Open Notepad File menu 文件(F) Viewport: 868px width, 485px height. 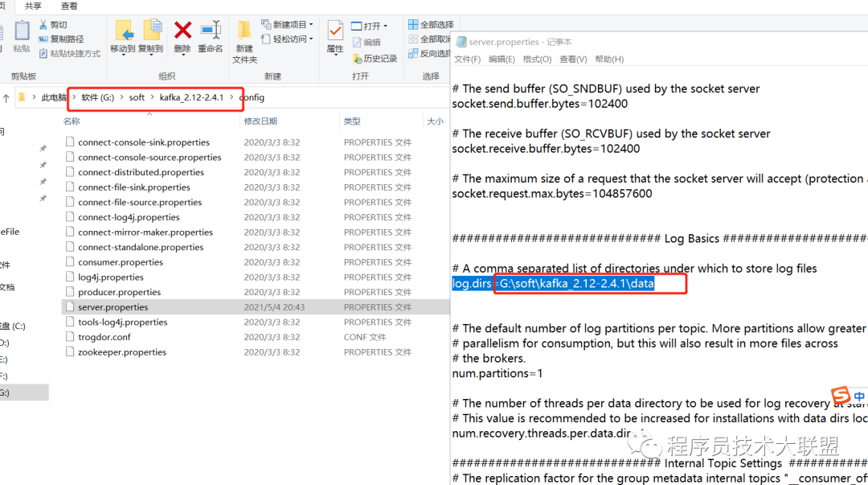[x=467, y=60]
